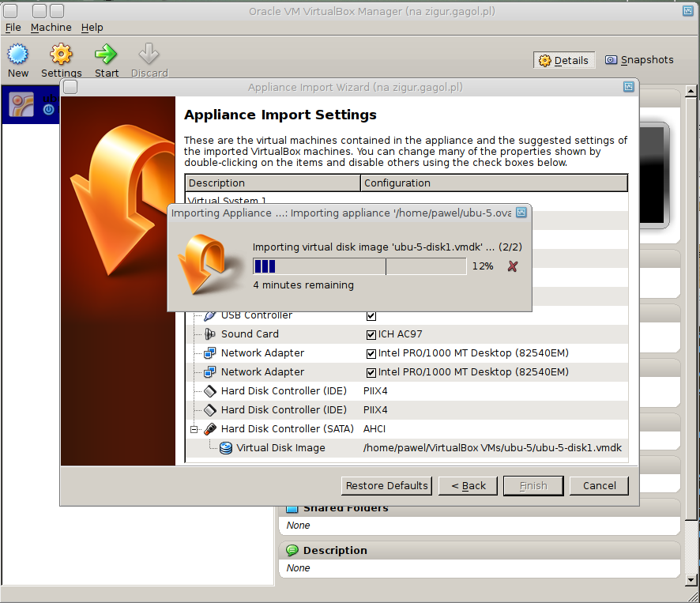The height and width of the screenshot is (603, 700).
Task: Collapse the Hard Disk Controller (SATA) tree
Action: (x=194, y=429)
